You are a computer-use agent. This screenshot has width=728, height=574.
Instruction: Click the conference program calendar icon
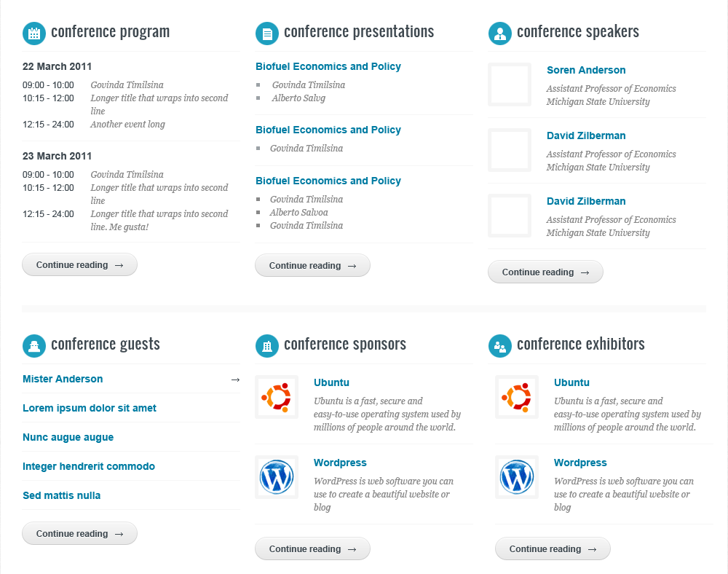point(33,33)
